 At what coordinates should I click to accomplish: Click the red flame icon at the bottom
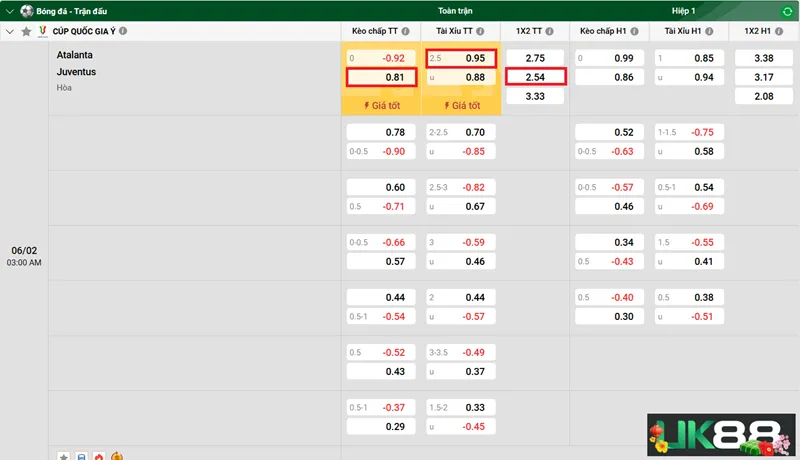click(x=98, y=456)
